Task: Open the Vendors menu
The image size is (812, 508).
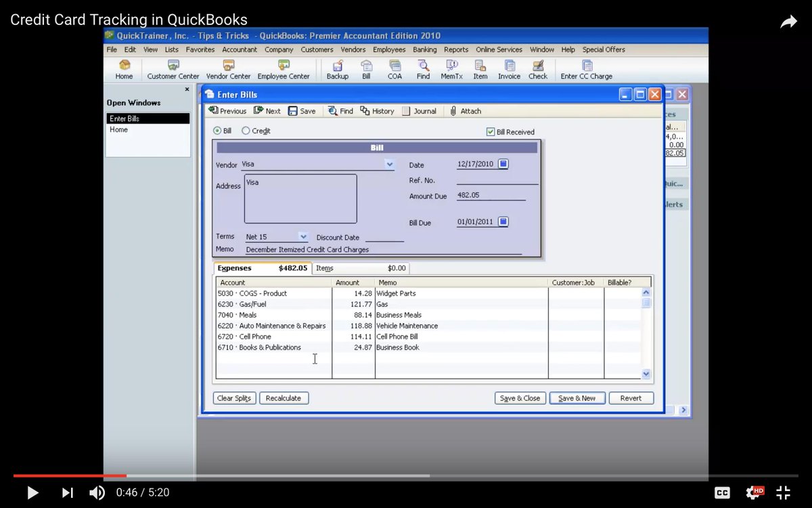Action: coord(353,49)
